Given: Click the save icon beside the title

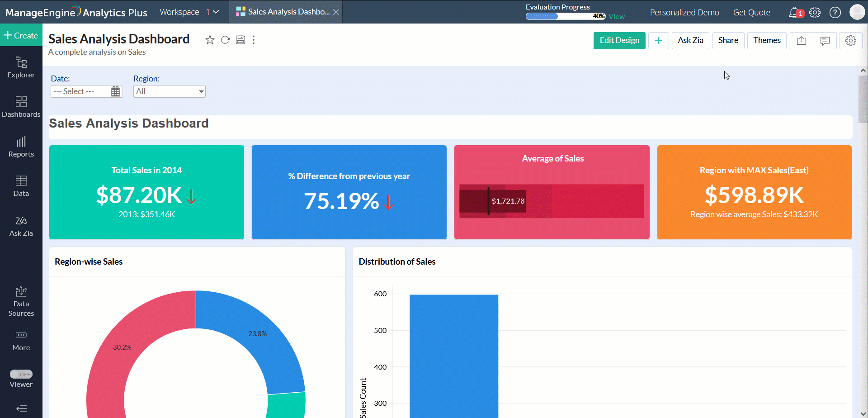Looking at the screenshot, I should [x=241, y=40].
